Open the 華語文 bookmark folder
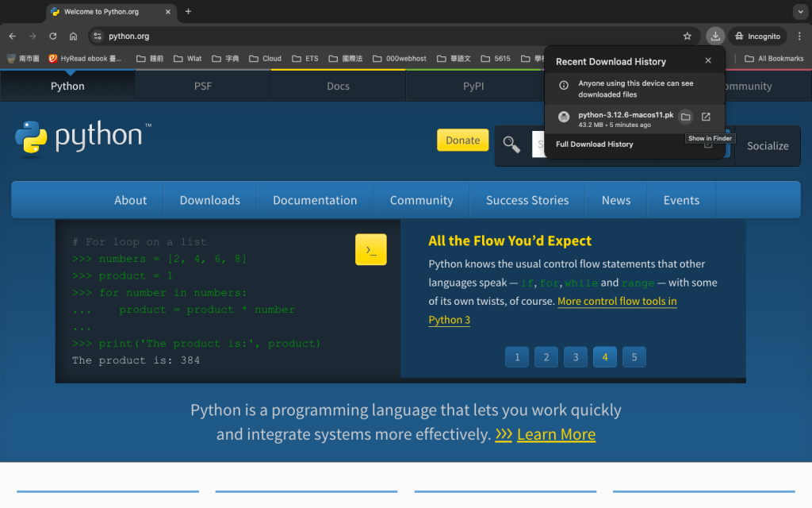The height and width of the screenshot is (508, 812). pyautogui.click(x=454, y=59)
